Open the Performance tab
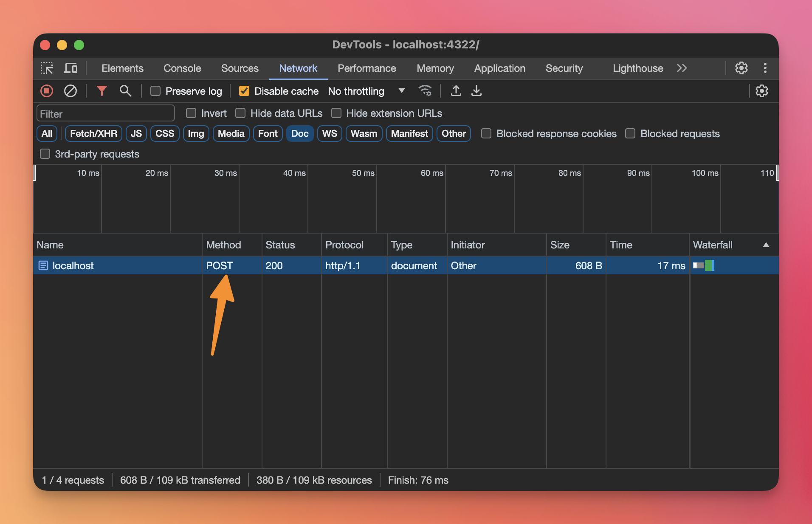812x524 pixels. click(x=367, y=68)
